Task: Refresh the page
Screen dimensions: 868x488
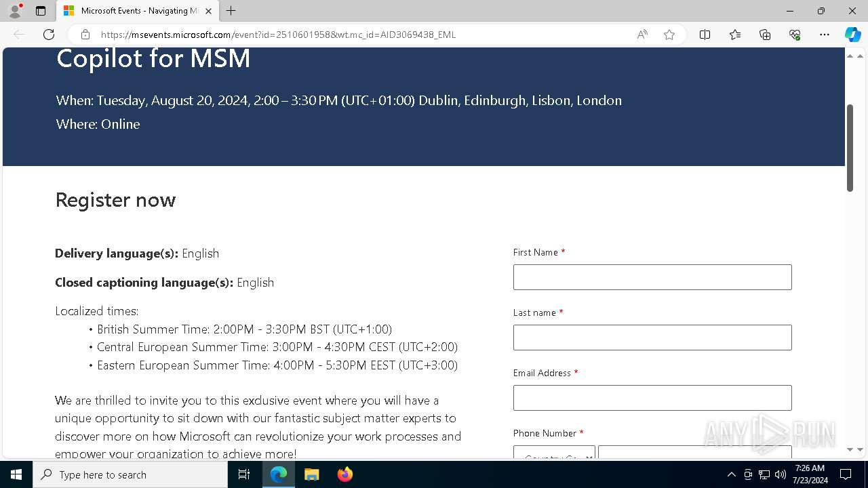Action: coord(49,35)
